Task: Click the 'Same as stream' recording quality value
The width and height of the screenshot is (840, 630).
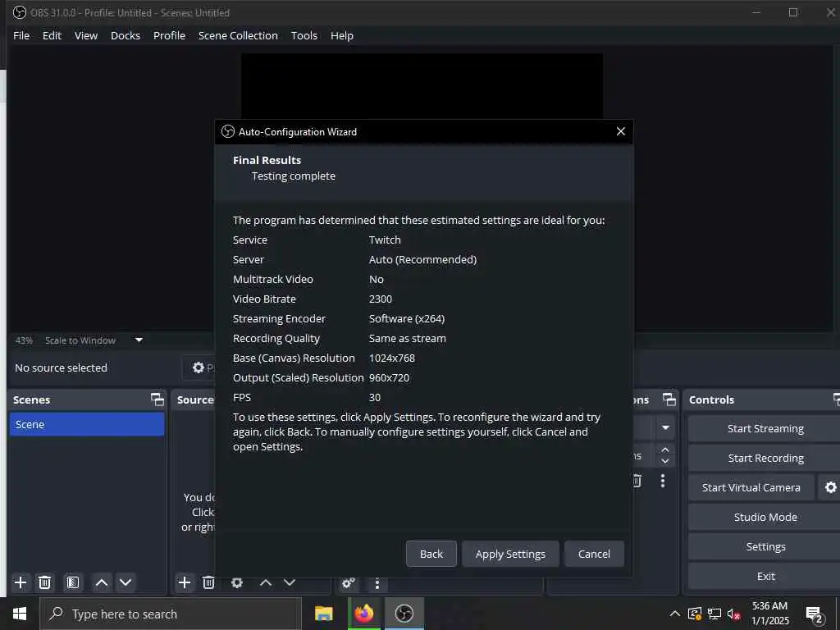Action: click(x=407, y=339)
